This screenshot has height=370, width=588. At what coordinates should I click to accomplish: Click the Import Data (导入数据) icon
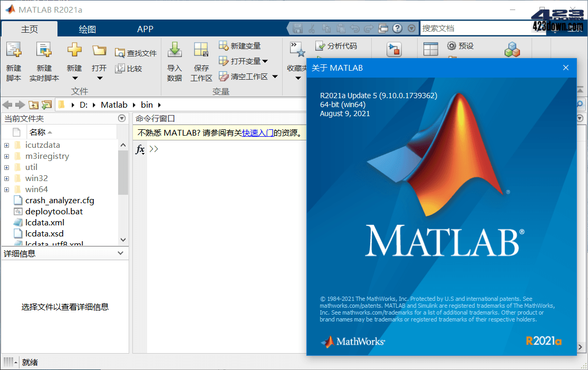[175, 50]
